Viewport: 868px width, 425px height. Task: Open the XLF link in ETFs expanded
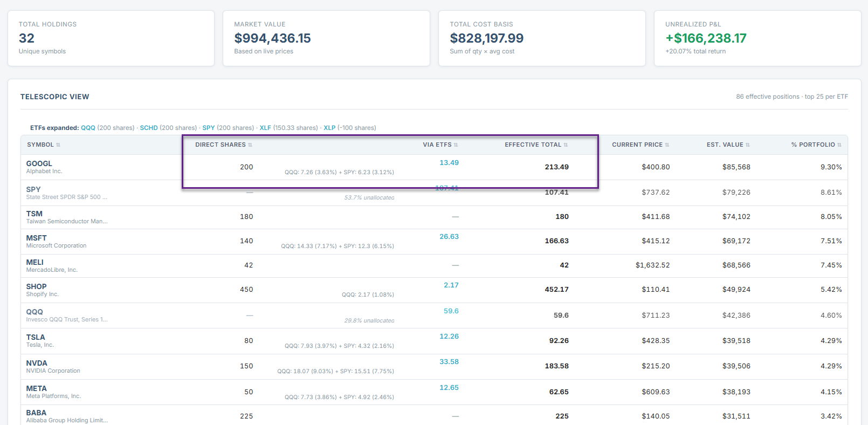click(265, 128)
